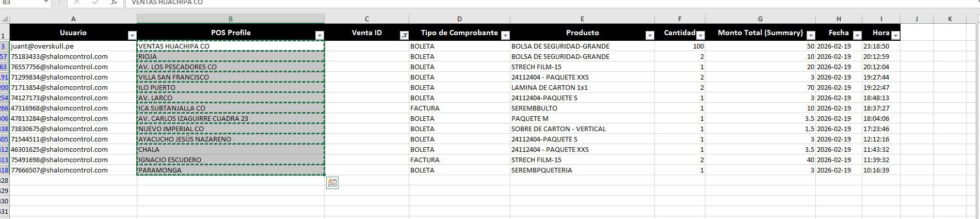Expand the Fecha column filter
Viewport: 980px width, 219px height.
tap(857, 35)
